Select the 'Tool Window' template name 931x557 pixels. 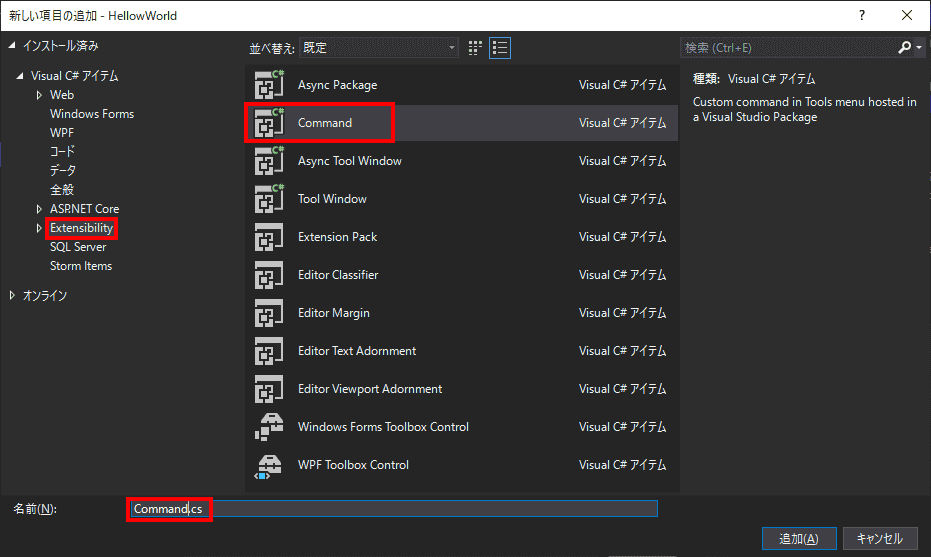(332, 199)
